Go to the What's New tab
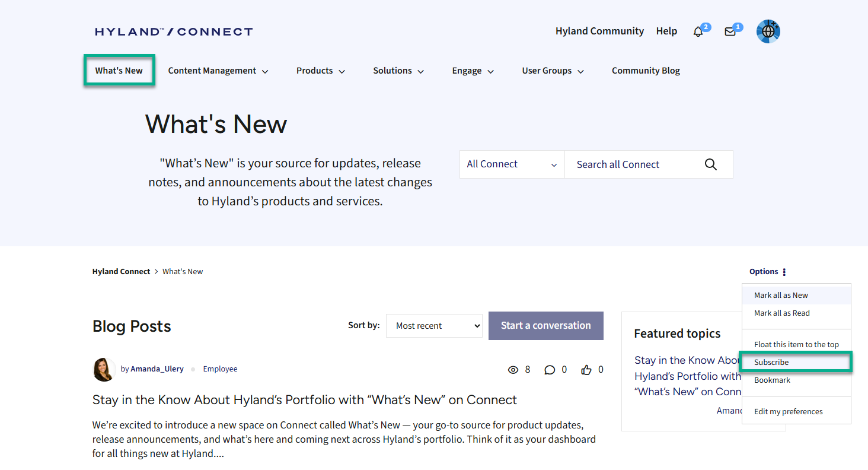The height and width of the screenshot is (470, 868). (119, 71)
